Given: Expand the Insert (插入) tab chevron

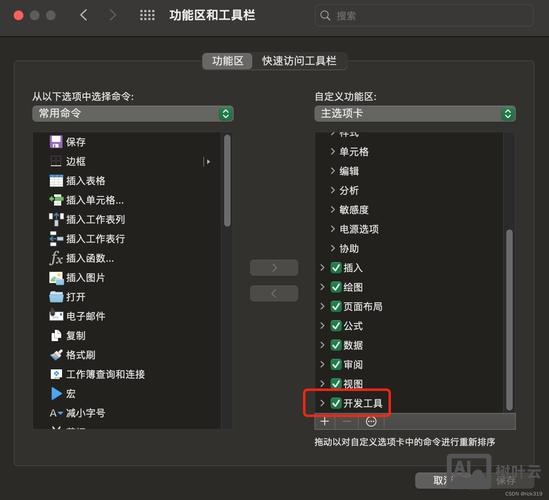Looking at the screenshot, I should tap(322, 268).
